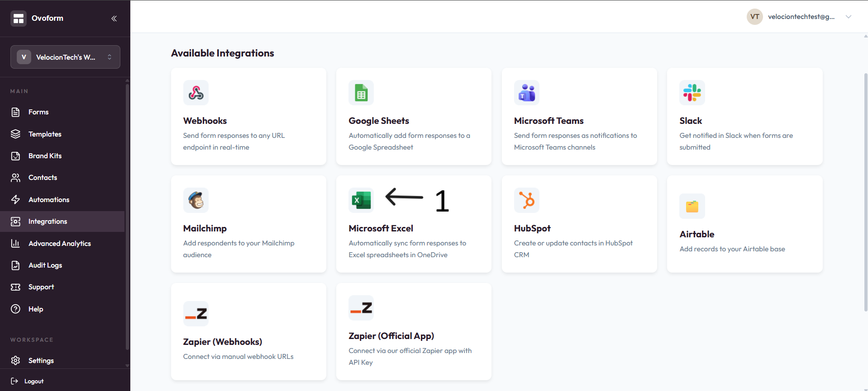Select the Webhooks card title
The image size is (868, 391).
pos(205,121)
